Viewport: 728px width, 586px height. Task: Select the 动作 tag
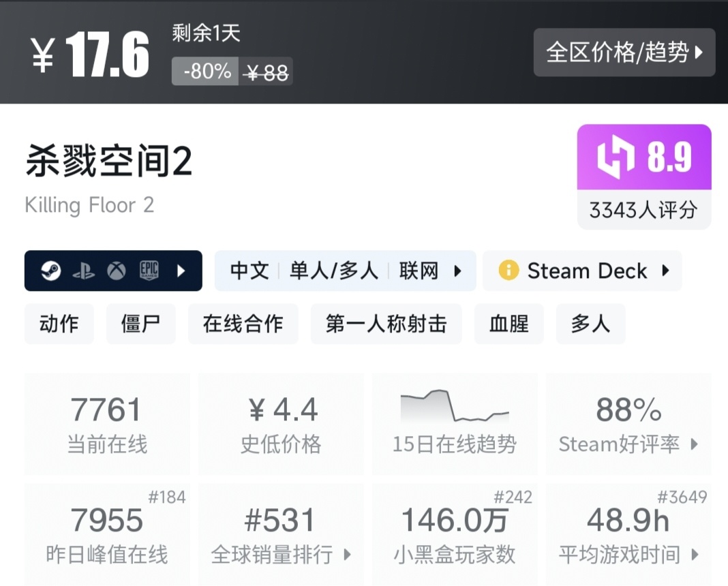[59, 324]
